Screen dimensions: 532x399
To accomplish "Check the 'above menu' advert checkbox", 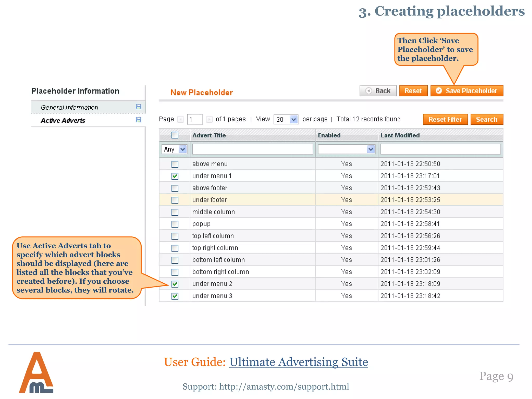I will pyautogui.click(x=175, y=164).
